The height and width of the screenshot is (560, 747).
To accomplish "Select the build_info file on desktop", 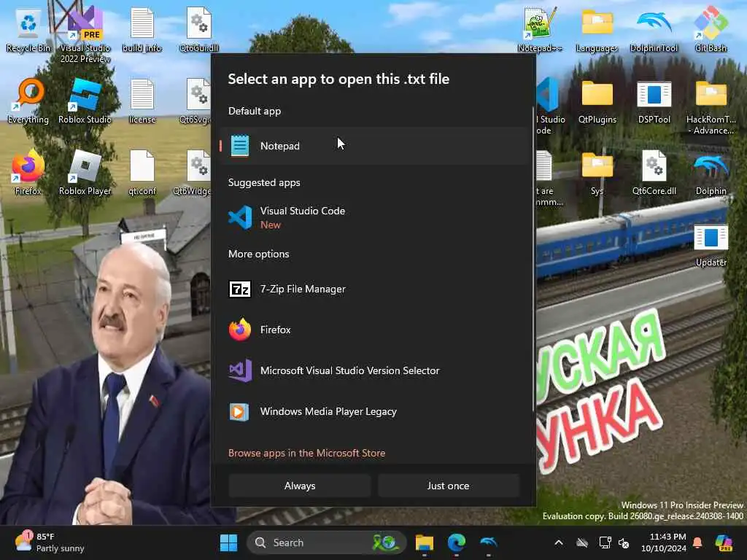I will click(x=142, y=31).
